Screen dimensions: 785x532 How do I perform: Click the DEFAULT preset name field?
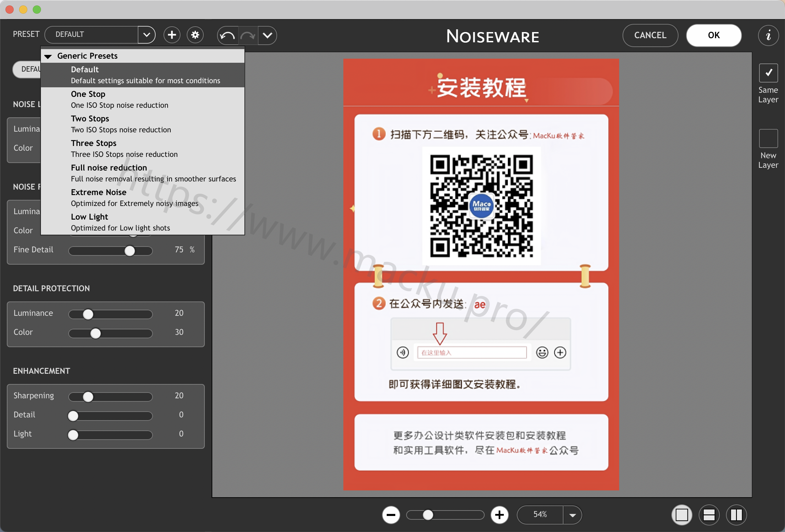(x=91, y=35)
